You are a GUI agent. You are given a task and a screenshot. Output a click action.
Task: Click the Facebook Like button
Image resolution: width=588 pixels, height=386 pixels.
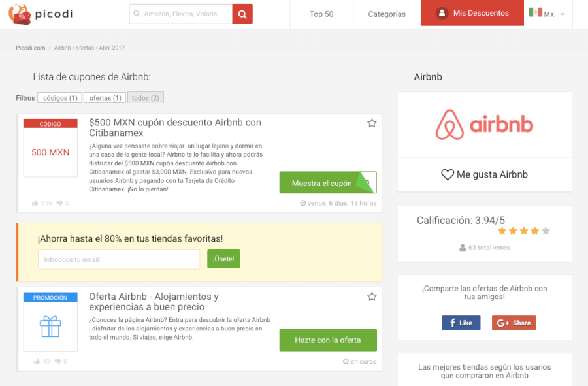click(461, 323)
